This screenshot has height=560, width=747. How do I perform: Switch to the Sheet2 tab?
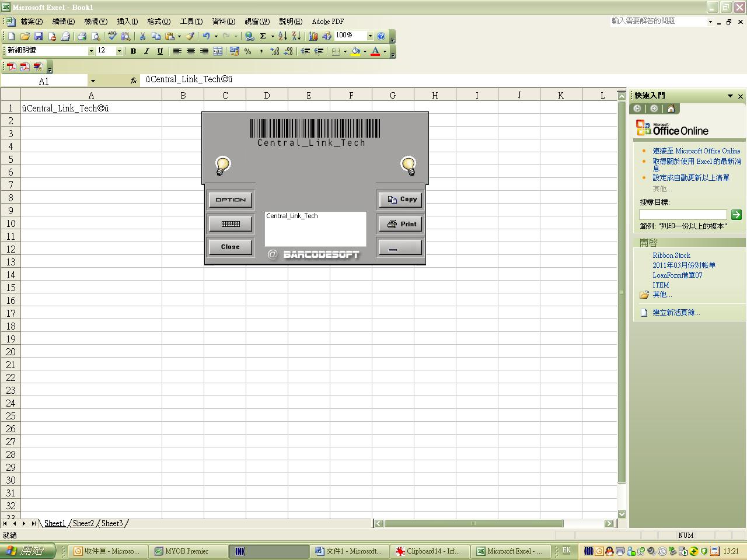pos(83,523)
